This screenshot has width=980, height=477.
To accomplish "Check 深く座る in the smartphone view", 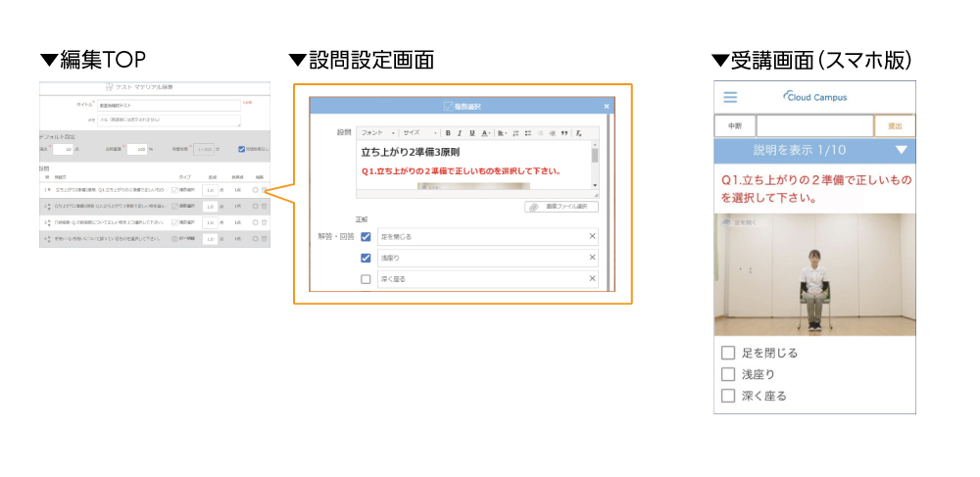I will click(727, 396).
